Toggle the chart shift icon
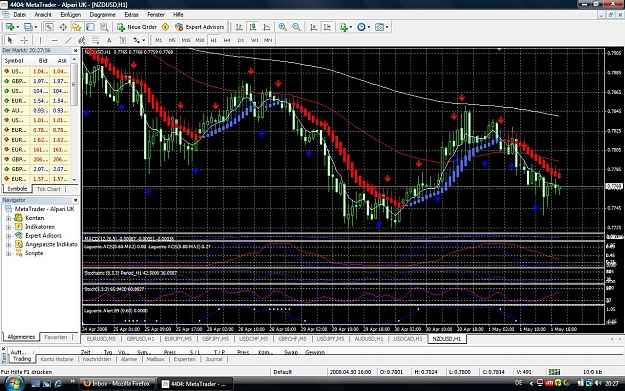Viewport: 625px width, 391px height. click(x=327, y=27)
